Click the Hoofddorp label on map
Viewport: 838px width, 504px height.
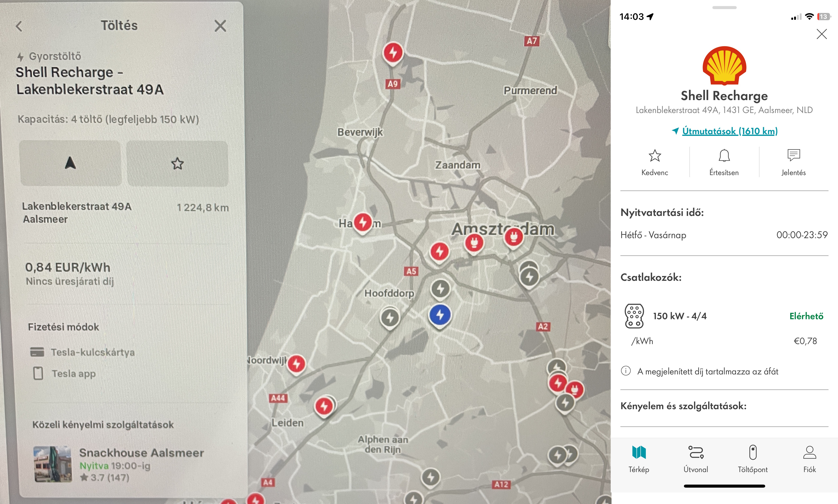tap(389, 293)
